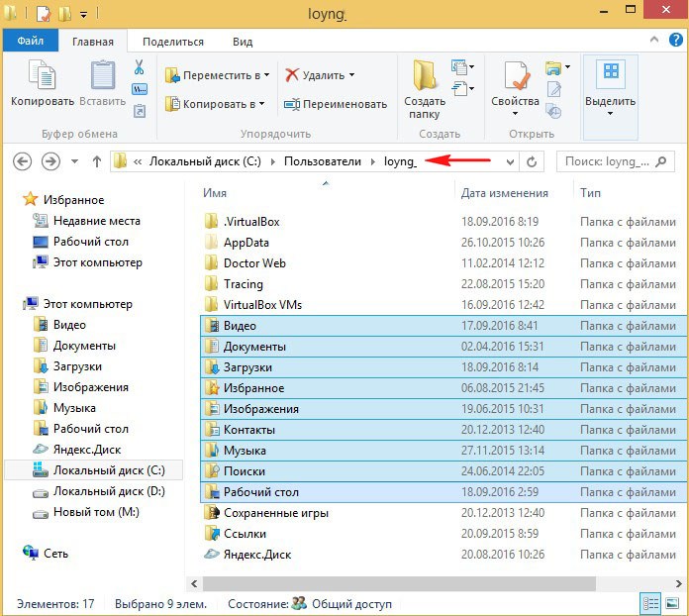Viewport: 689px width, 616px height.
Task: Click the Cut scissors icon in the ribbon
Action: pos(140,67)
